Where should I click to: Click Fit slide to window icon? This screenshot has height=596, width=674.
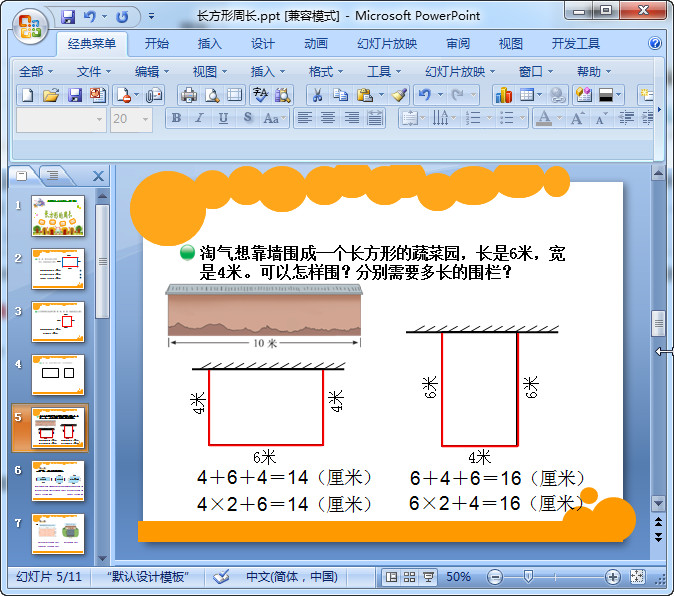pyautogui.click(x=637, y=577)
